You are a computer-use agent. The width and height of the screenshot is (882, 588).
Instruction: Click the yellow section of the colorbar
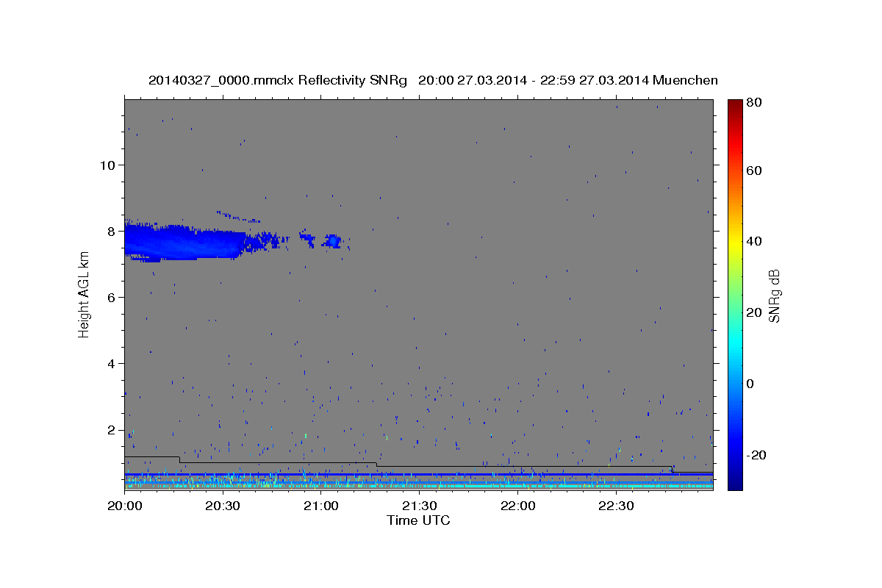click(735, 243)
